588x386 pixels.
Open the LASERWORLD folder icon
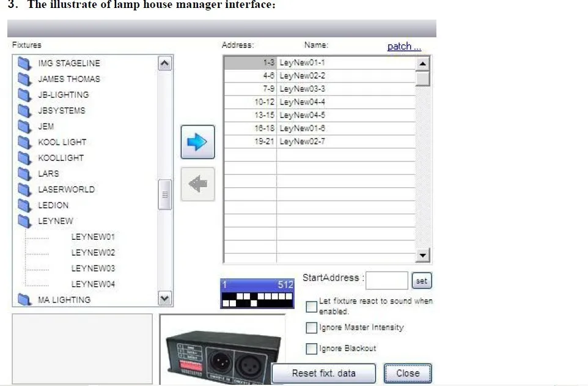(x=24, y=189)
